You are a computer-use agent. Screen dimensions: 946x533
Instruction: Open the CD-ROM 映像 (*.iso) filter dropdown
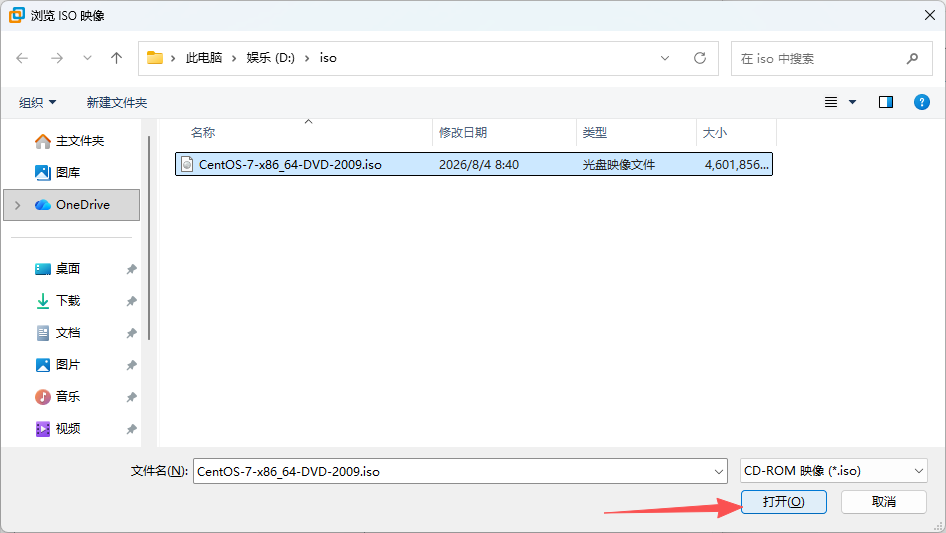click(834, 471)
